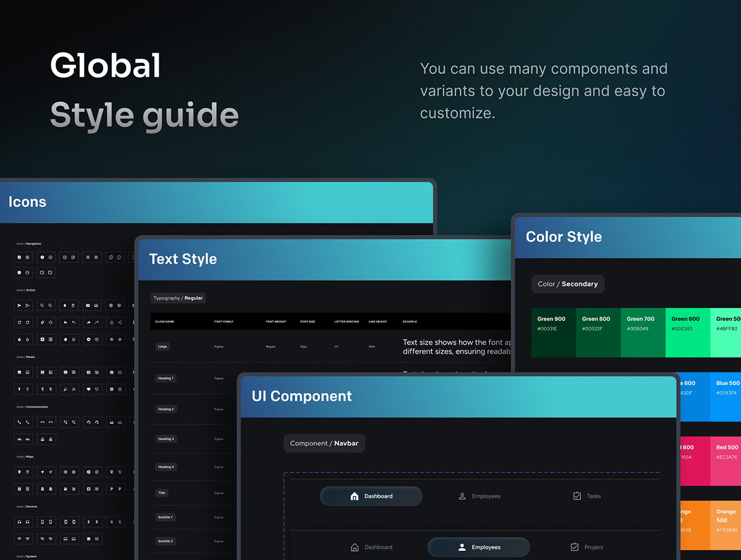Click the Subtitle 1 class name chip
741x560 pixels.
(165, 517)
